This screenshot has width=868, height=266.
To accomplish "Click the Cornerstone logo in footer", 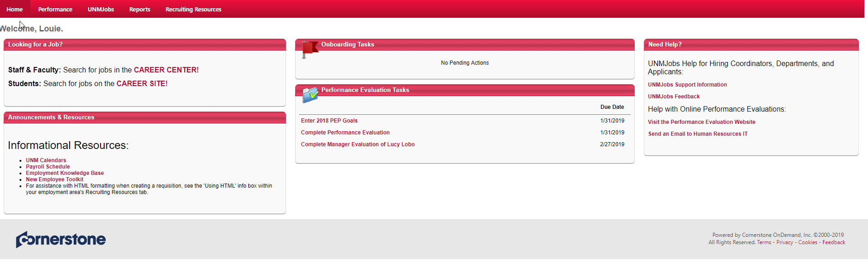I will (61, 239).
